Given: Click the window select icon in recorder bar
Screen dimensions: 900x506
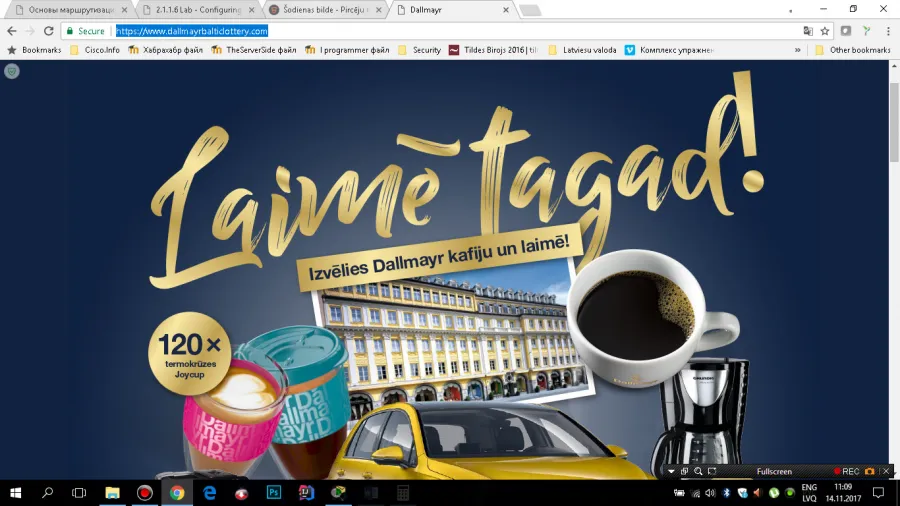Looking at the screenshot, I should point(684,472).
